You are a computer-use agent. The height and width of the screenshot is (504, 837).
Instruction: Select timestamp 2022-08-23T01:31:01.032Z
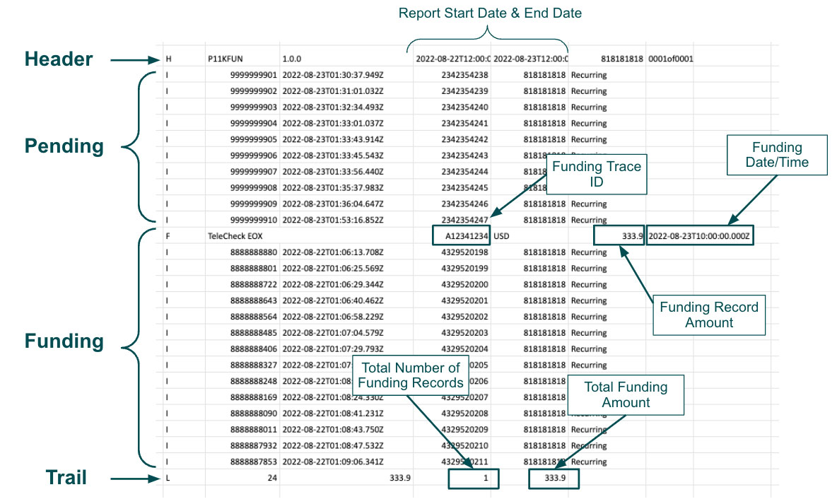point(332,90)
